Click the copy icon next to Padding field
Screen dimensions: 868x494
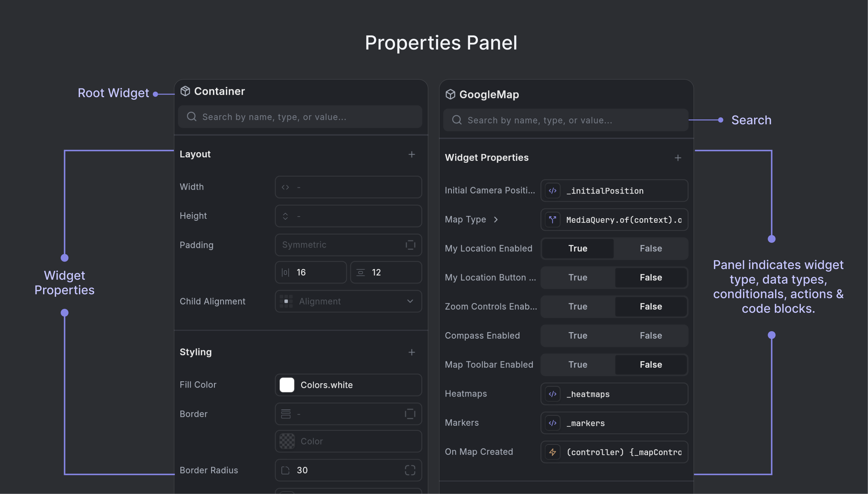(410, 245)
